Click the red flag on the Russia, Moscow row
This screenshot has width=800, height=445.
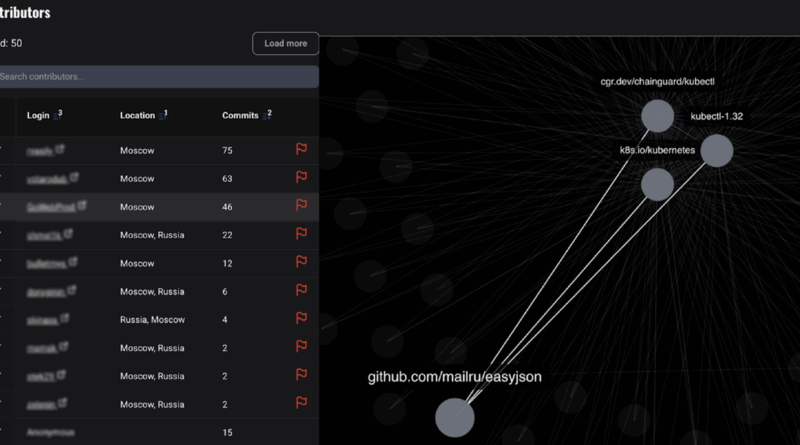302,318
